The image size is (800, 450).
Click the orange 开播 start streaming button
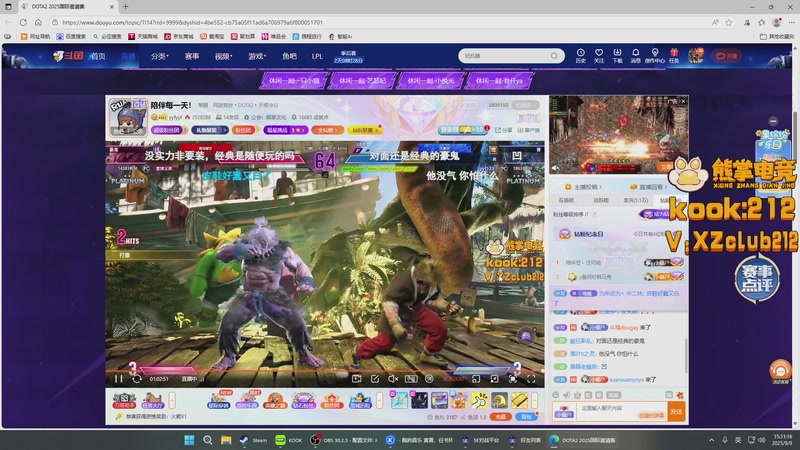(x=727, y=56)
